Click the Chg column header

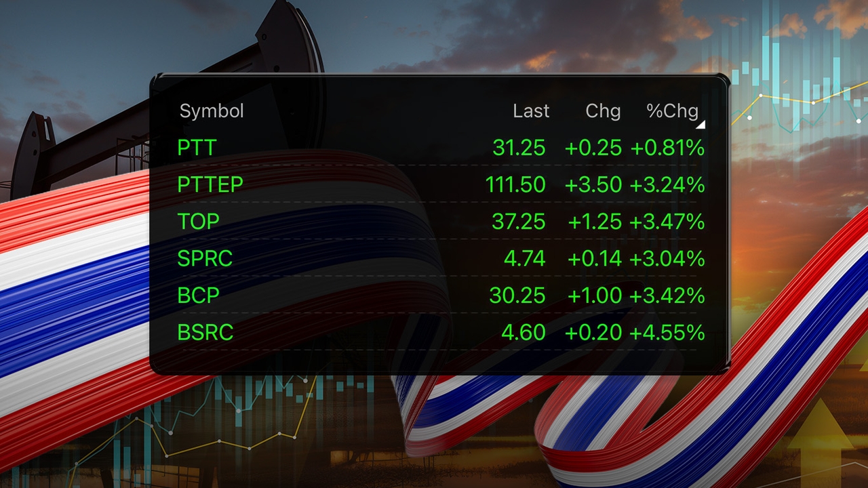[x=603, y=111]
